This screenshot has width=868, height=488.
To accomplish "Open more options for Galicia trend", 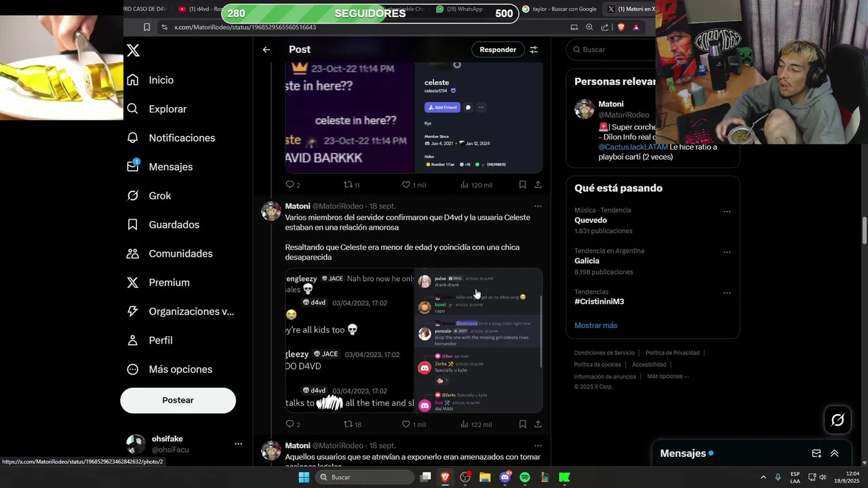I will pos(727,252).
